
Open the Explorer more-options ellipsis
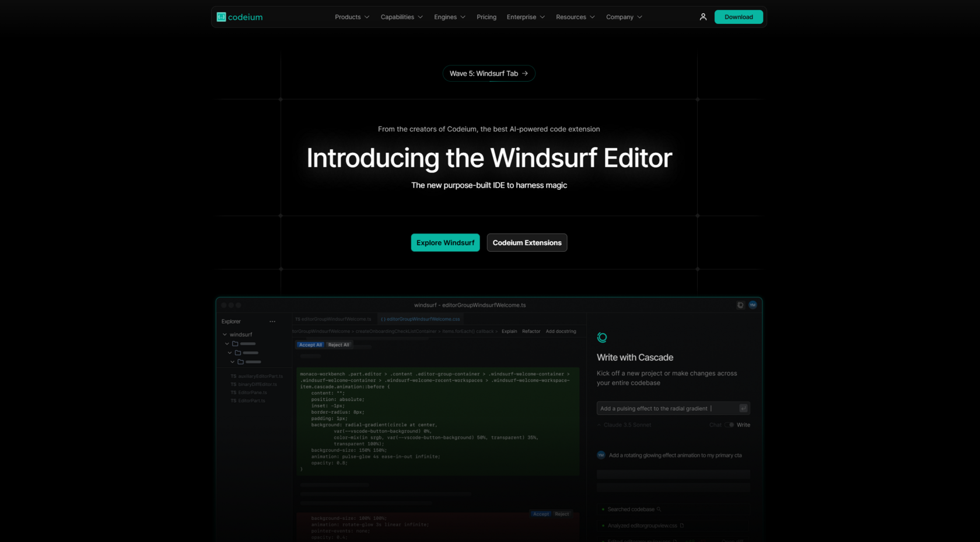(272, 322)
